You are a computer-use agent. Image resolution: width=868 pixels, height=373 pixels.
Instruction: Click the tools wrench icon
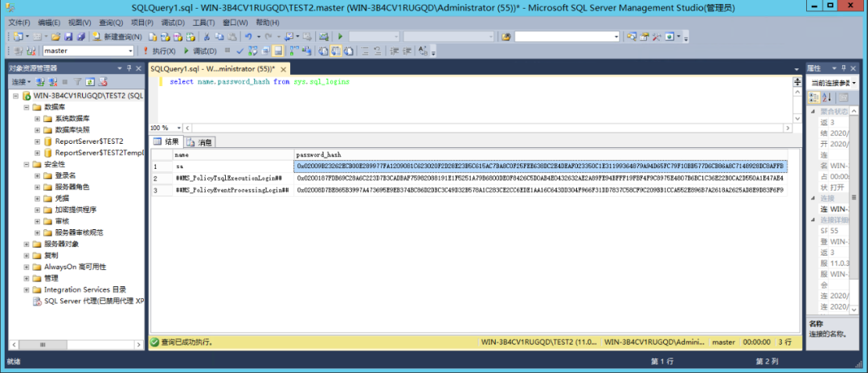coord(657,36)
